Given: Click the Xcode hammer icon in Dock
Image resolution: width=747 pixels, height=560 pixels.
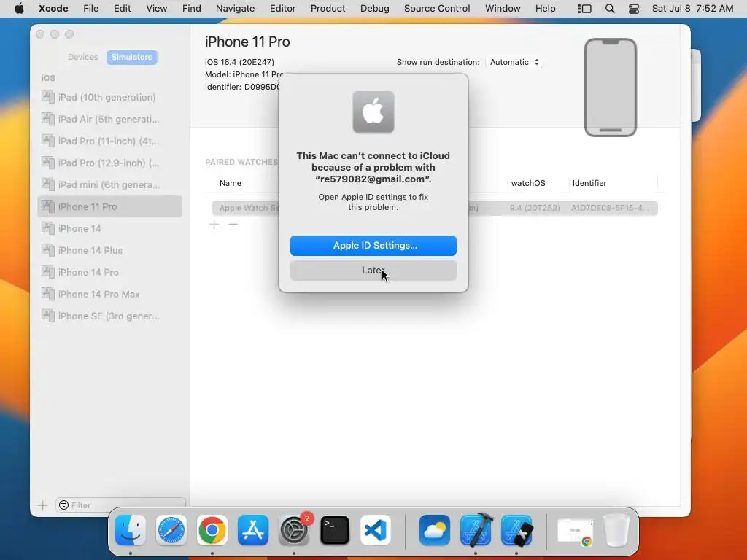Looking at the screenshot, I should (x=476, y=530).
